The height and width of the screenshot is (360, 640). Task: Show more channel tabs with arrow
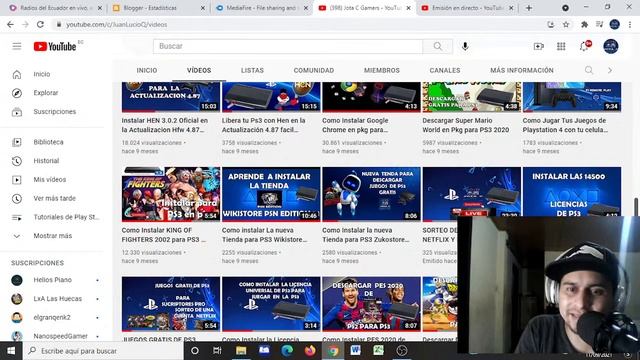(x=610, y=70)
